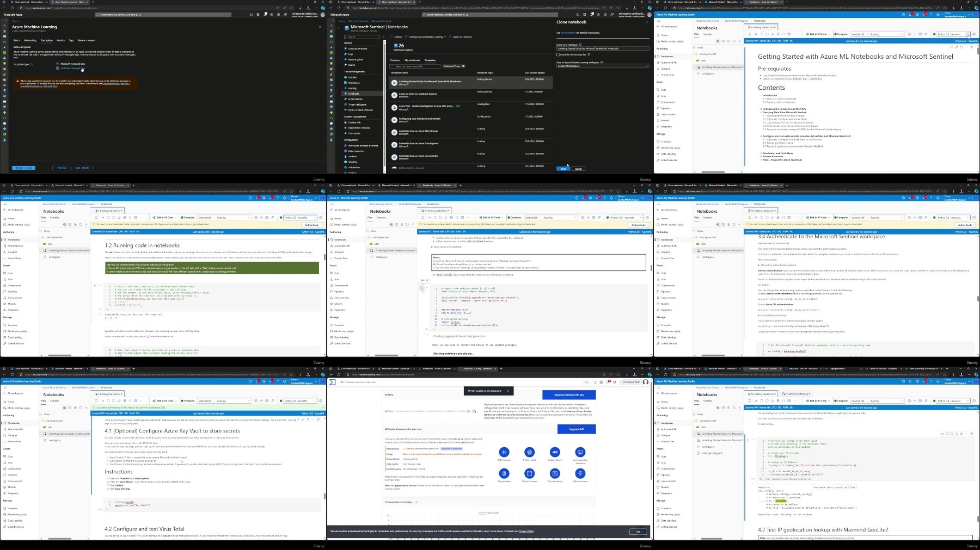Open the Other services lightning icon
Screen dimensions: 980x550
(580, 474)
